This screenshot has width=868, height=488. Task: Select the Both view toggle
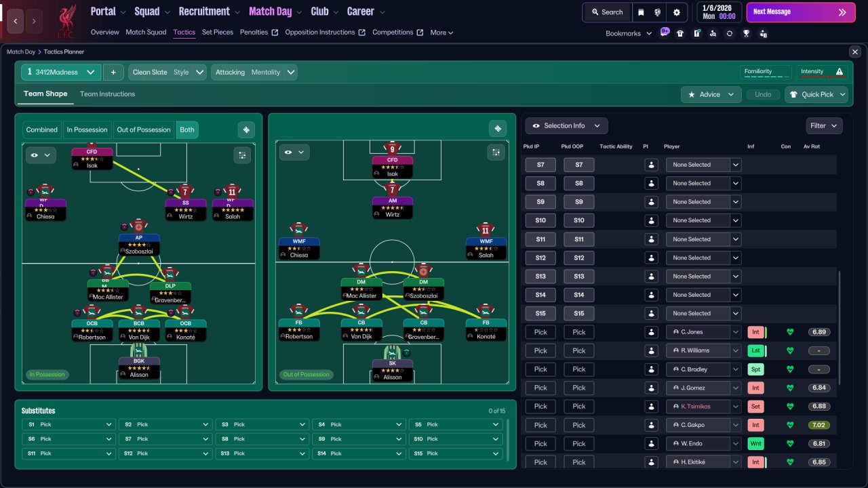click(x=187, y=129)
